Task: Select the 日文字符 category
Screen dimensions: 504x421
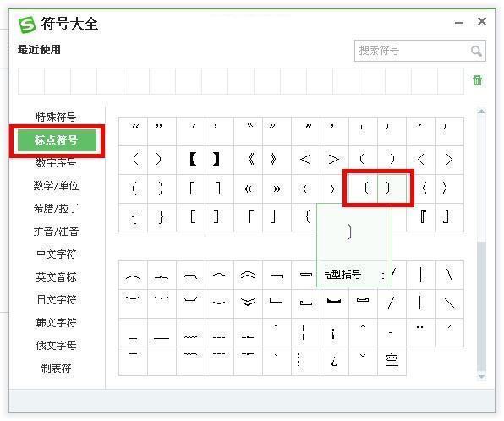Action: point(56,300)
